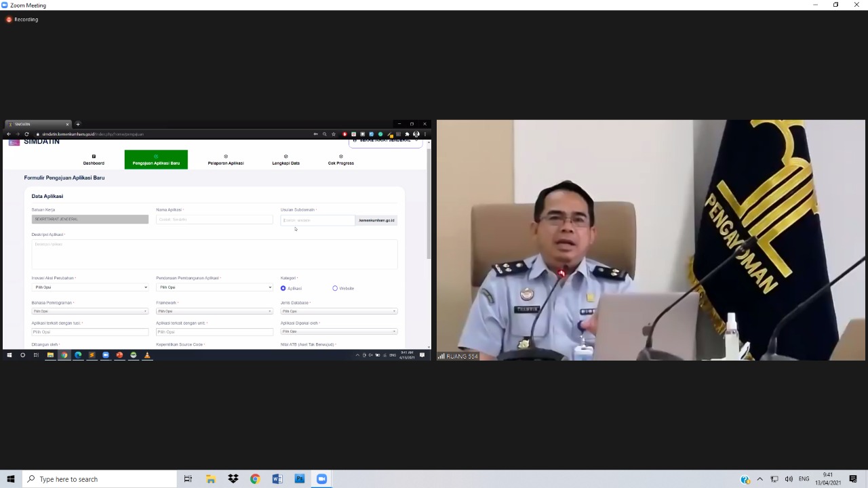Open the Framework dropdown

214,311
